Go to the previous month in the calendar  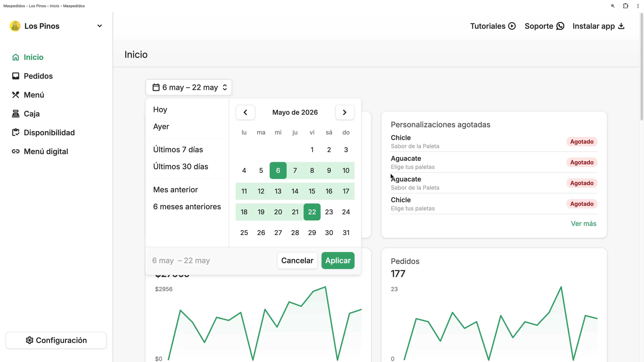point(245,112)
